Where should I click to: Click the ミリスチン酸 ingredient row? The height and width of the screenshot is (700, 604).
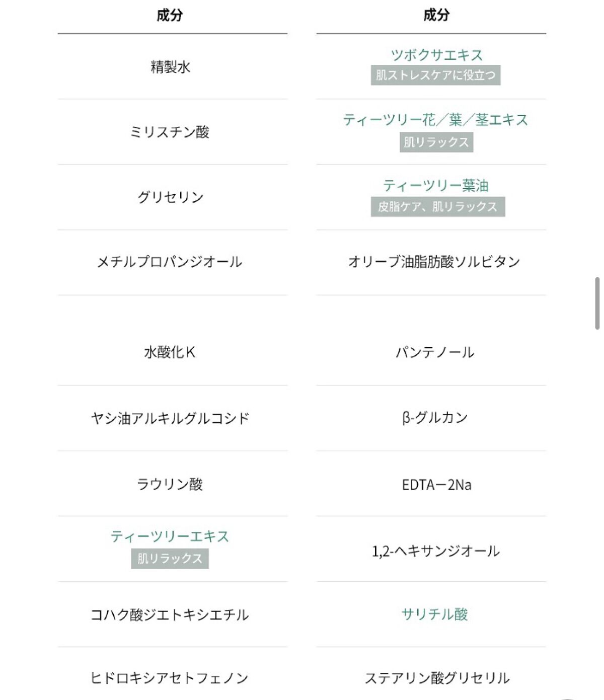click(170, 132)
